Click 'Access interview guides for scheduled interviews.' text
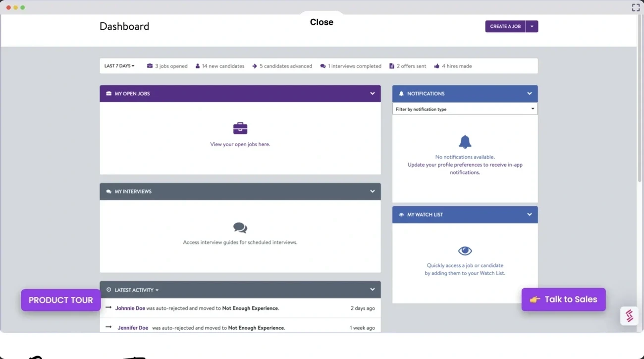The width and height of the screenshot is (644, 359). point(240,242)
